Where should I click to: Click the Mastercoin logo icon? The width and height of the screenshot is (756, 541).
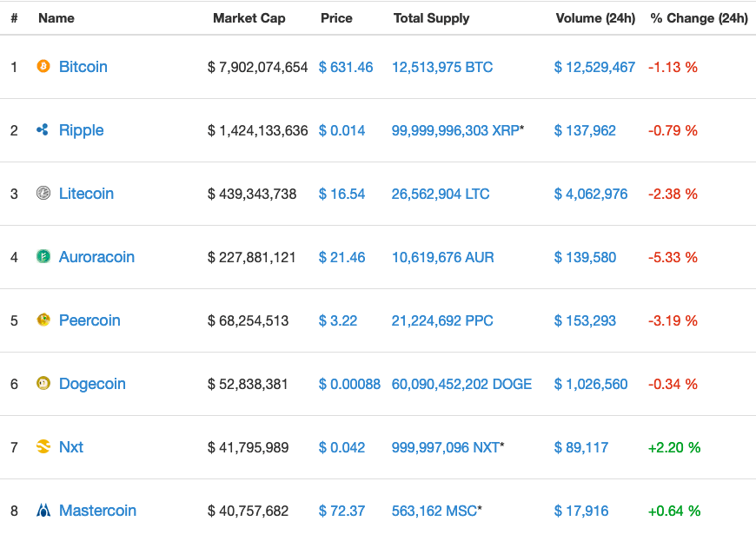pos(43,511)
